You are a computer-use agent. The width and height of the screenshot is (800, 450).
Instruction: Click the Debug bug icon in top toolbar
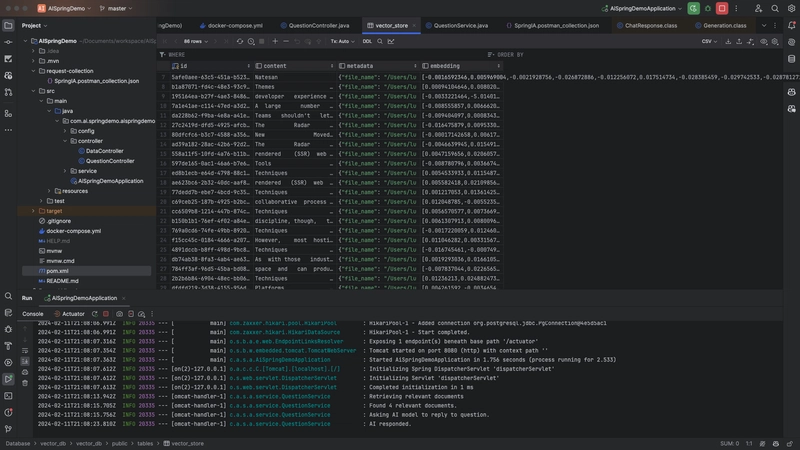(x=707, y=8)
